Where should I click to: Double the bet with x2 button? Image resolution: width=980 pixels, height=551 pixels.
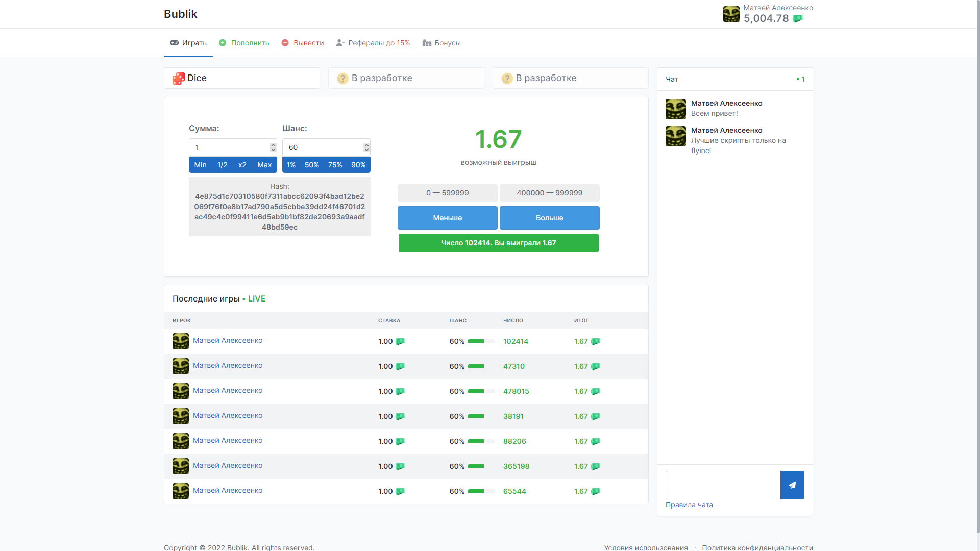[242, 165]
